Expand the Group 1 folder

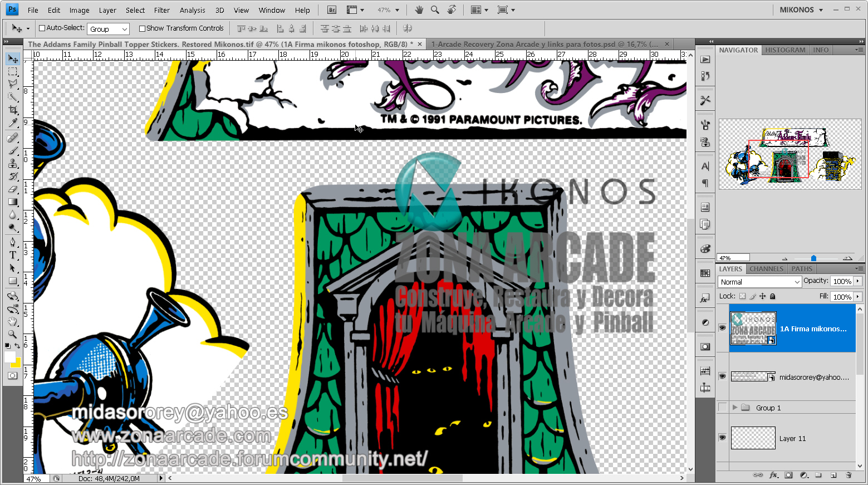[735, 408]
